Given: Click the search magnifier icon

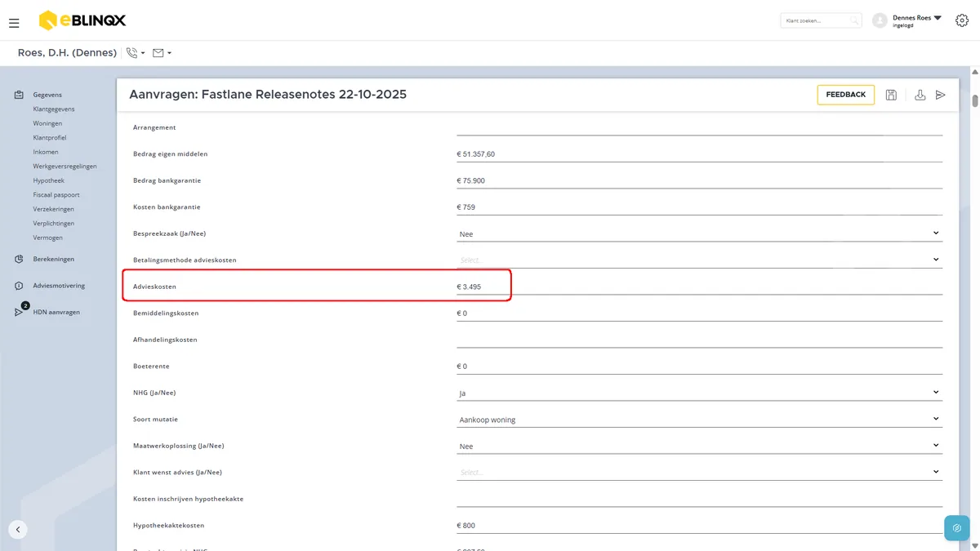Looking at the screenshot, I should (854, 20).
